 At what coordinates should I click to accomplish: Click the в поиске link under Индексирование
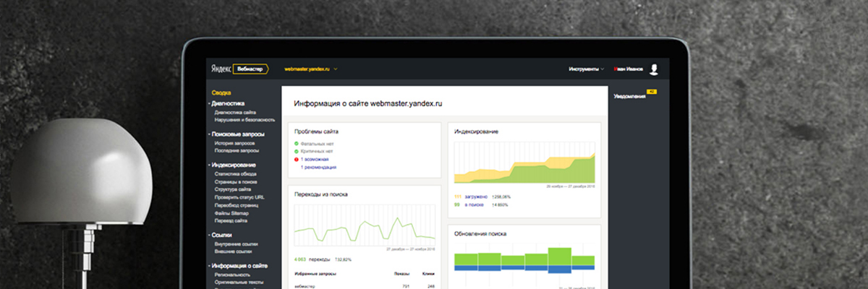(474, 204)
